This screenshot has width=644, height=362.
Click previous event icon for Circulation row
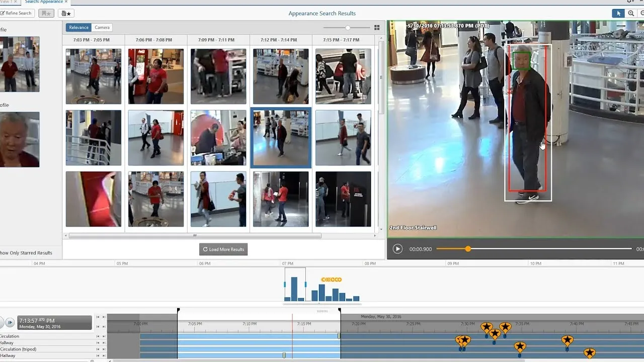click(98, 336)
